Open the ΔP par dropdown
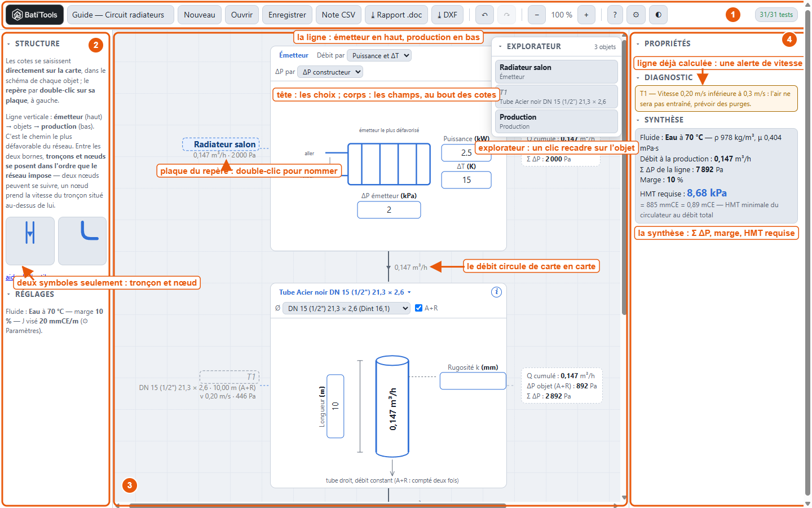This screenshot has width=812, height=508. point(330,72)
